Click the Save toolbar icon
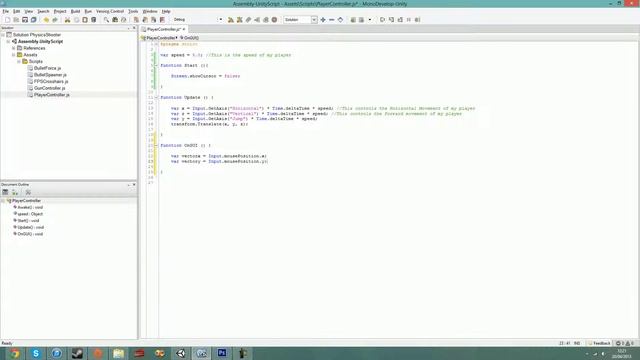 click(x=25, y=20)
